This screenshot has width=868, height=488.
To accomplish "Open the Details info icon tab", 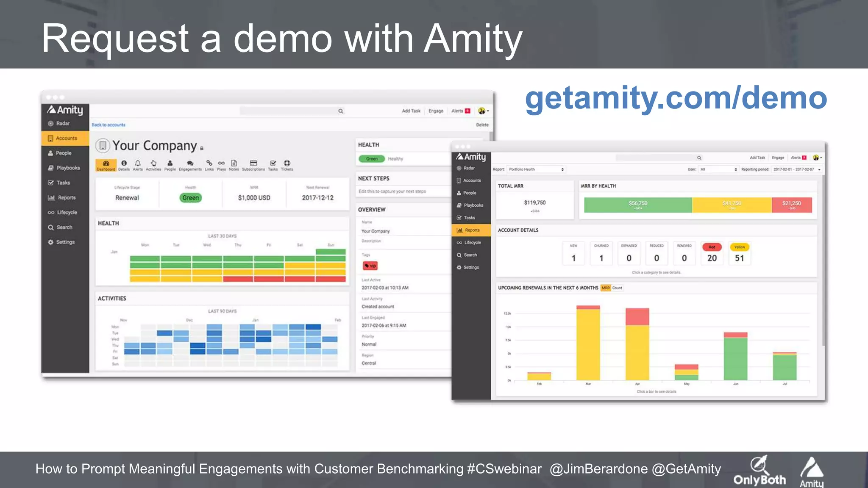I will pos(124,165).
